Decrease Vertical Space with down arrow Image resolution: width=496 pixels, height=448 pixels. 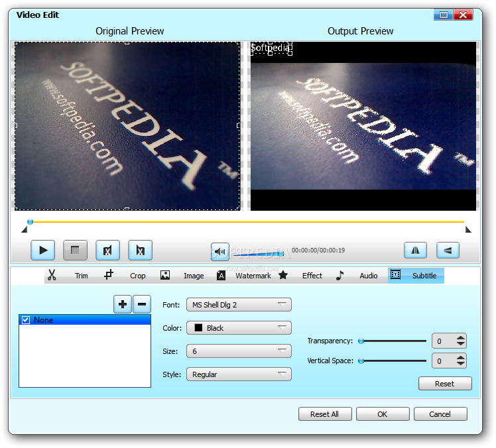pos(461,364)
